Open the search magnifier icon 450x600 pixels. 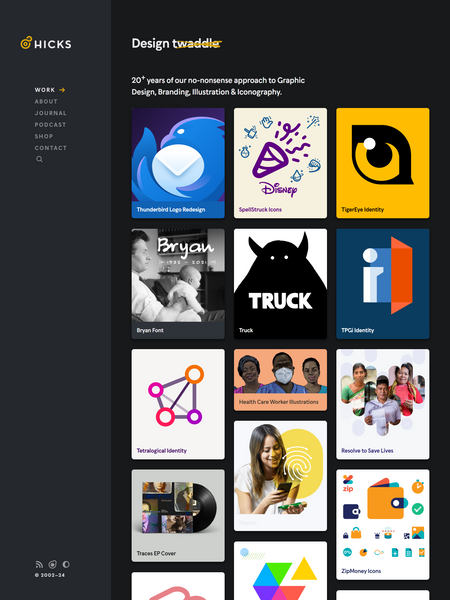(39, 159)
